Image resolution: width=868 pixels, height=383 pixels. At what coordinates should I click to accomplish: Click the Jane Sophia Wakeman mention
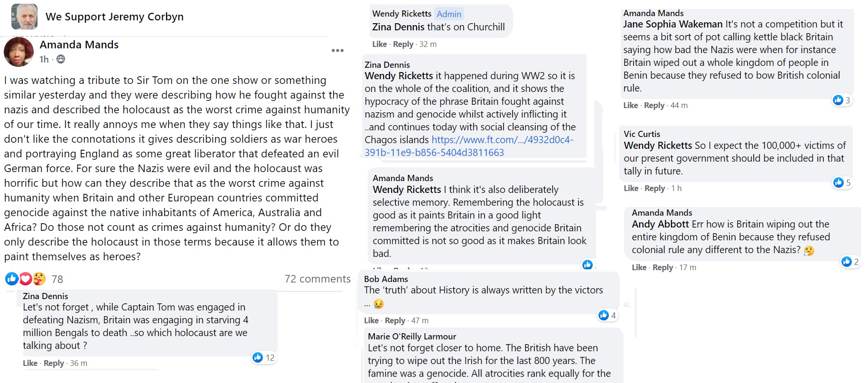pos(672,24)
